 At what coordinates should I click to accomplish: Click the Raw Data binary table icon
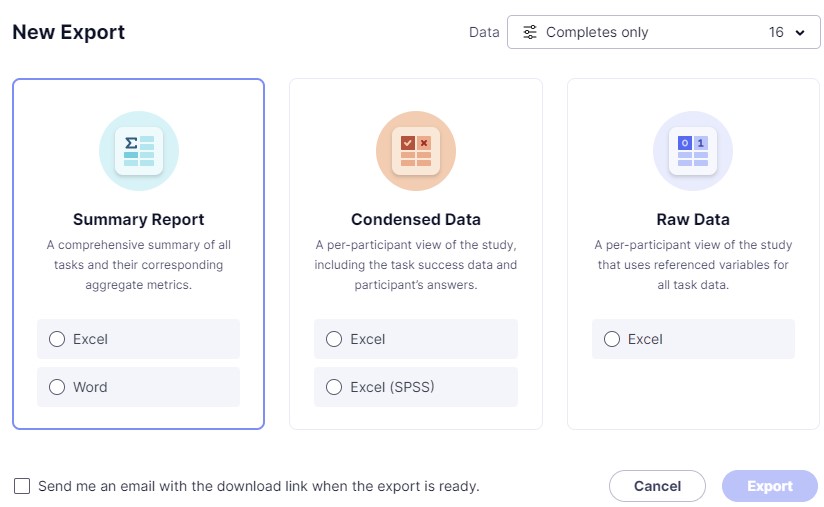[693, 151]
